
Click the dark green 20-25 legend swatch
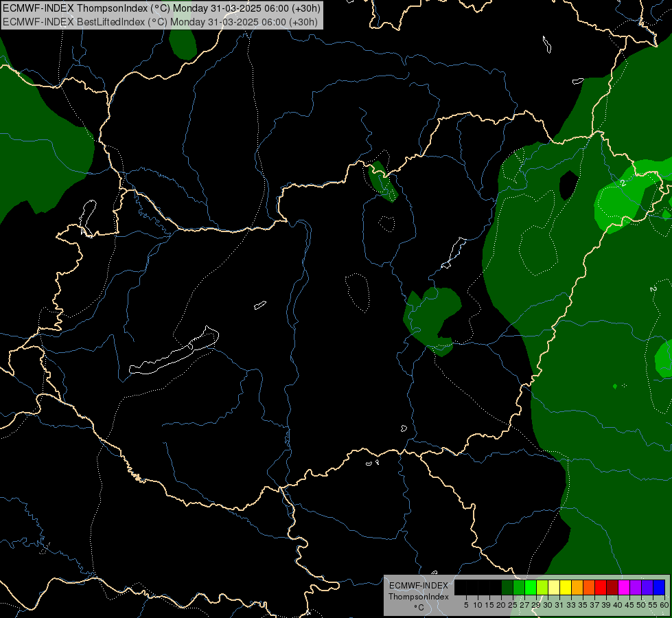point(507,587)
